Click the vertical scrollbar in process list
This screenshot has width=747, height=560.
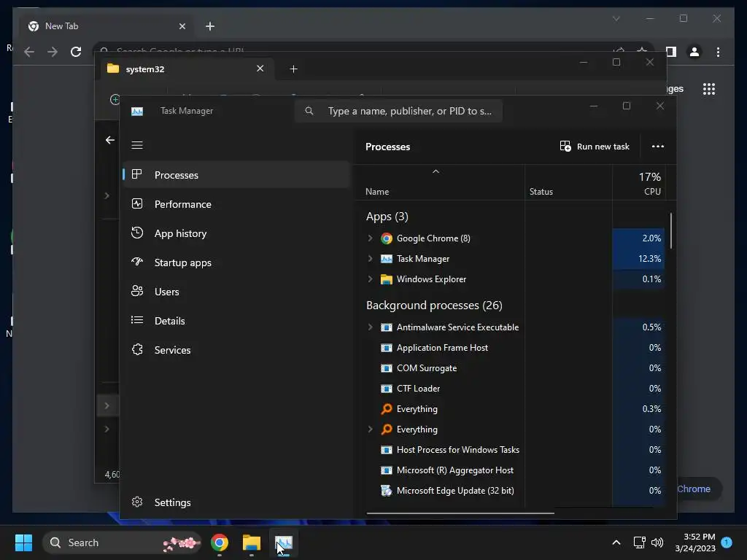click(x=670, y=230)
